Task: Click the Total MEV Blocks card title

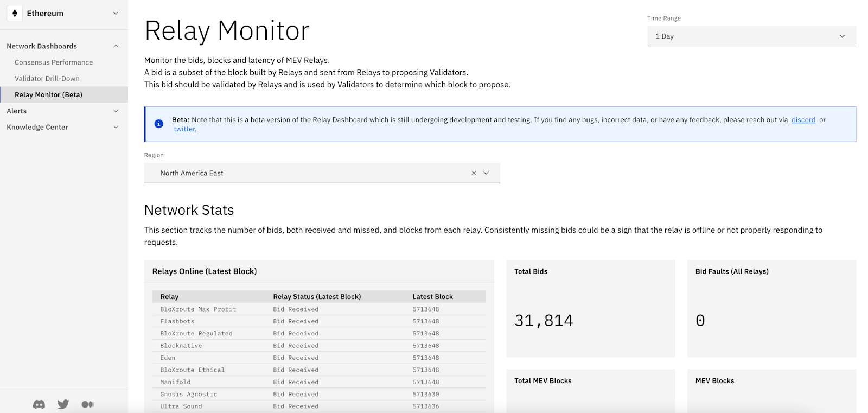Action: point(543,381)
